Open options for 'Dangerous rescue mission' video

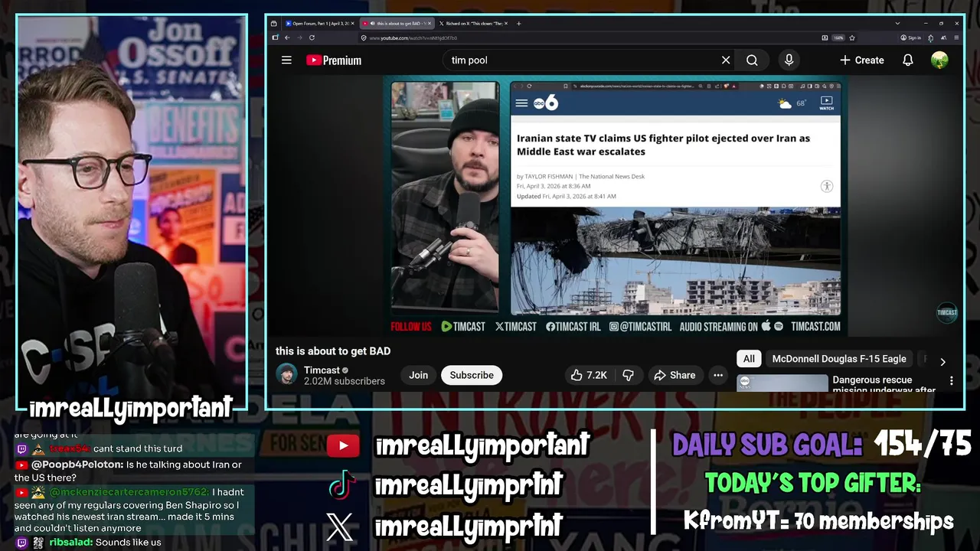(952, 380)
